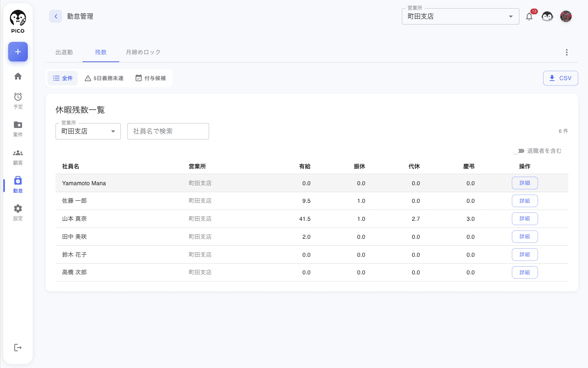Click employee name 鈴木 花子
The image size is (588, 368).
(74, 254)
